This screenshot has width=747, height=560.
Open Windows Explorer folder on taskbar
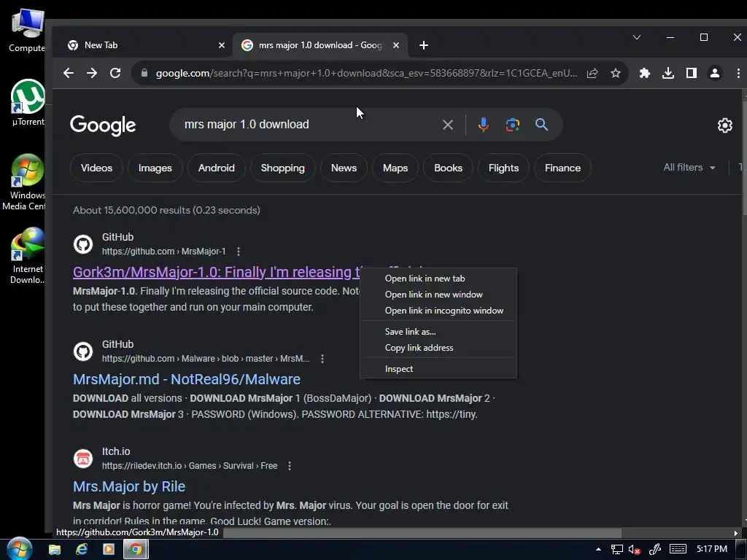pos(55,550)
